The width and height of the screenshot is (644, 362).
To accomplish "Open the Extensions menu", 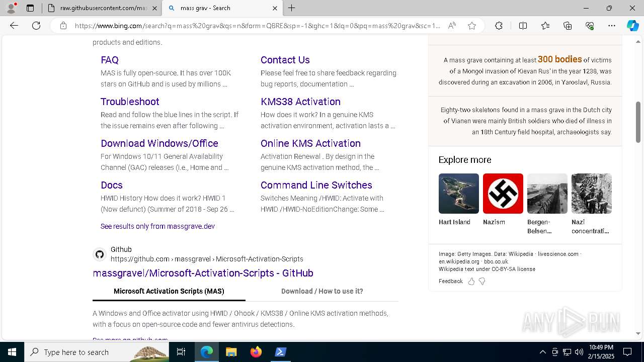I will pos(499,26).
